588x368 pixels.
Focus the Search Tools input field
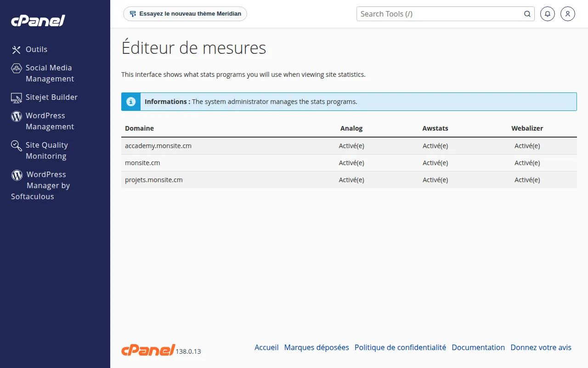(x=441, y=14)
